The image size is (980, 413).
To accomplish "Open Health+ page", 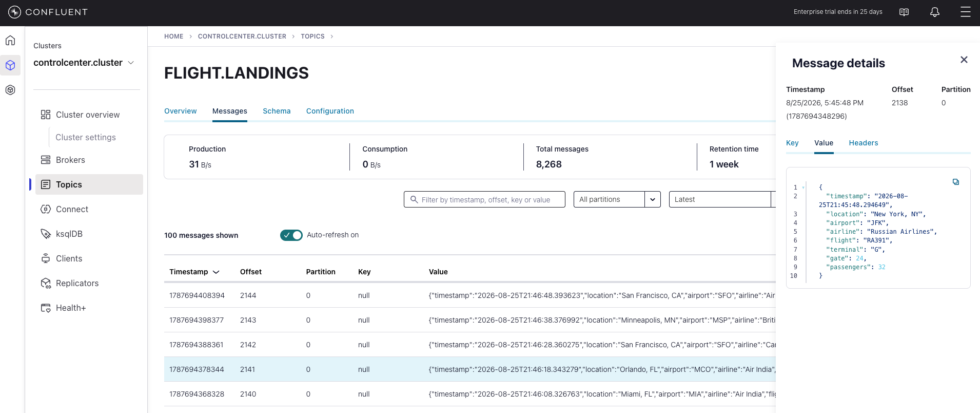I will tap(71, 308).
